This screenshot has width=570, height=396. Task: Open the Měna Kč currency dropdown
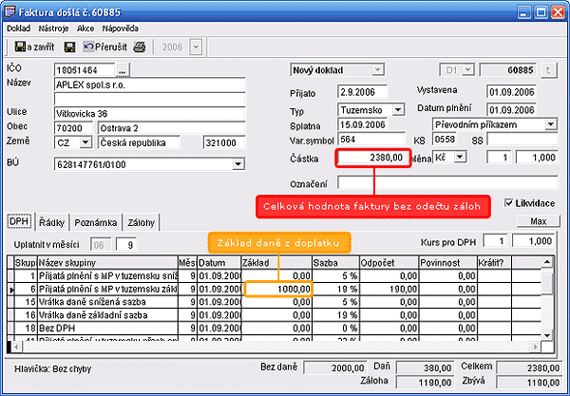tap(460, 157)
